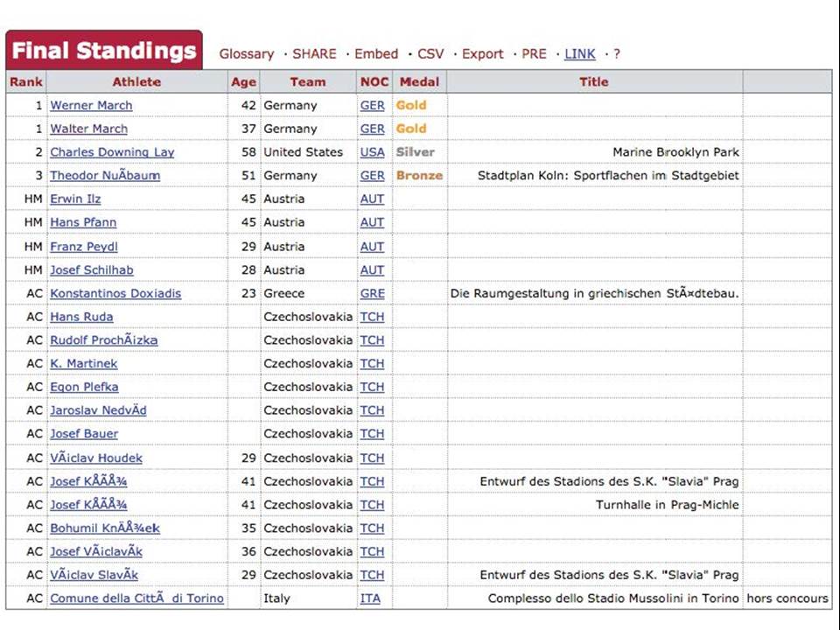Open Erwin Ilz athlete link
Viewport: 840px width, 630px height.
coord(75,199)
